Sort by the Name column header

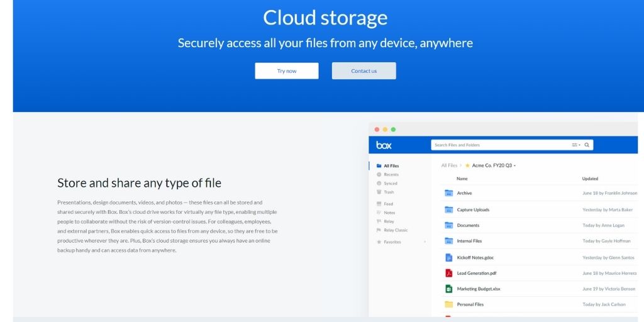point(462,179)
